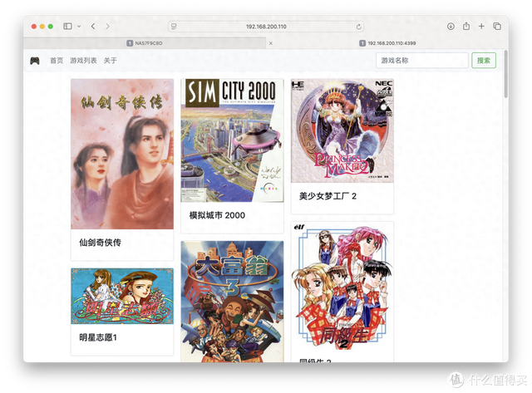This screenshot has width=532, height=393.
Task: Open the 关于 nav link
Action: [x=111, y=61]
